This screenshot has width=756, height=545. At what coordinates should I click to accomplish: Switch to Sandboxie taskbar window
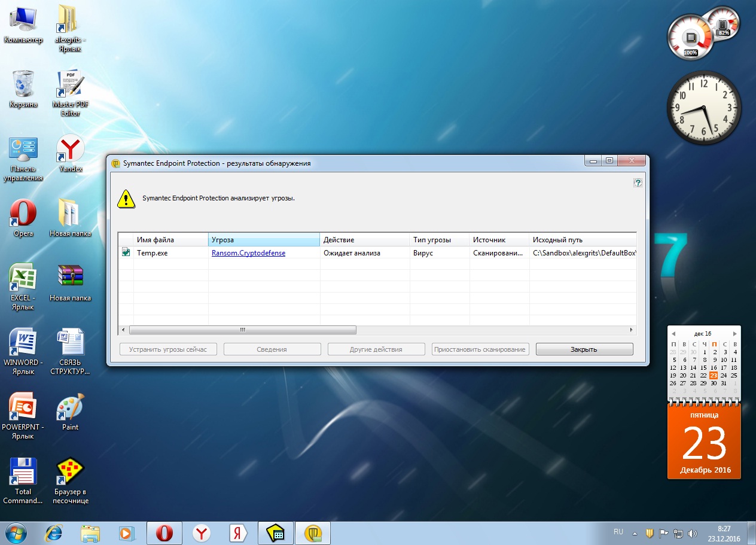[x=276, y=533]
